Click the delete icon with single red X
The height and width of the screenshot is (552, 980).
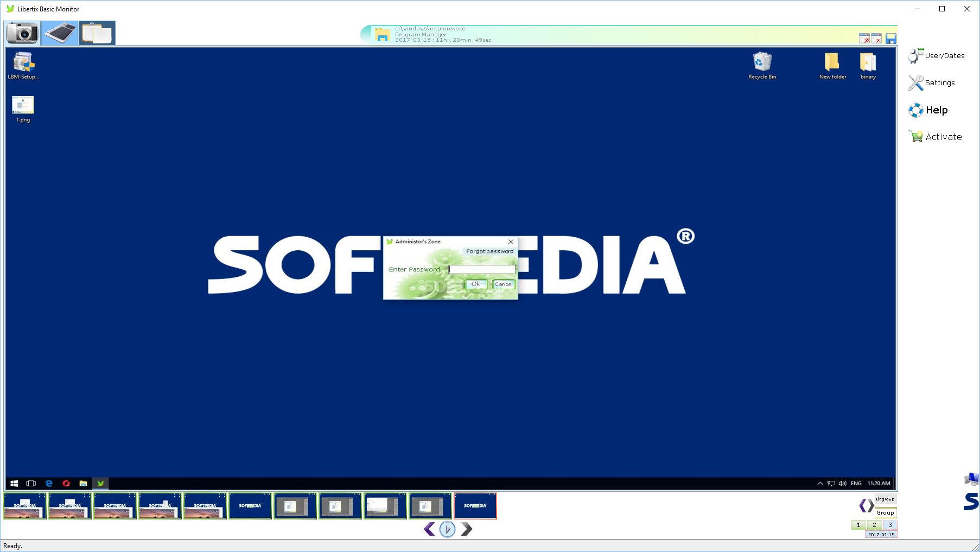[876, 39]
